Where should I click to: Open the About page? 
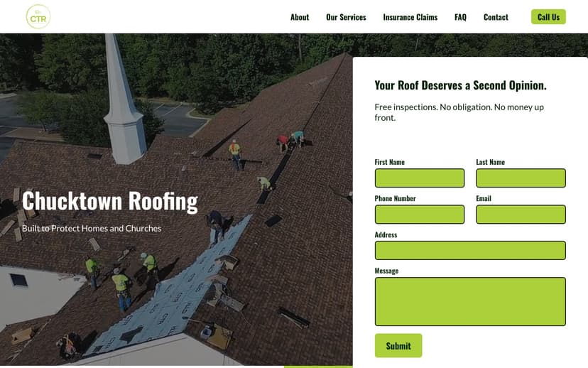300,17
